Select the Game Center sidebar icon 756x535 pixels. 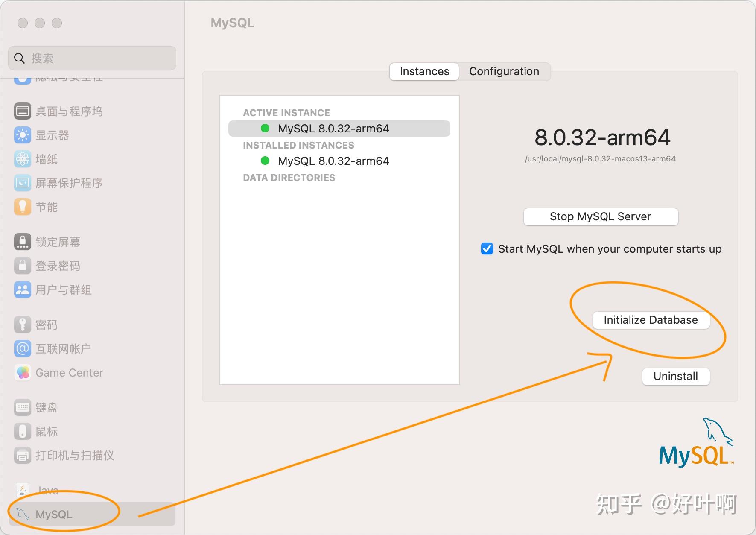pos(69,372)
